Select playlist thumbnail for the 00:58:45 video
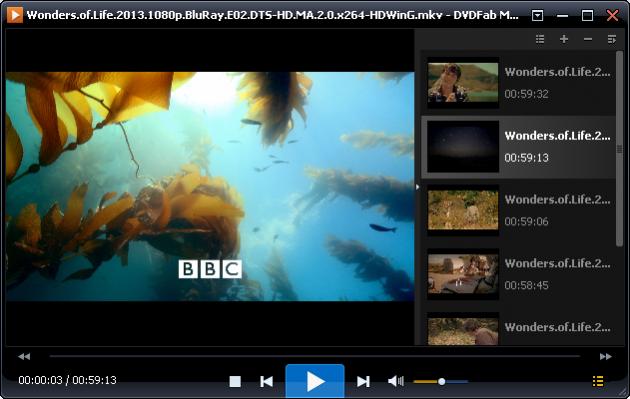 coord(463,274)
